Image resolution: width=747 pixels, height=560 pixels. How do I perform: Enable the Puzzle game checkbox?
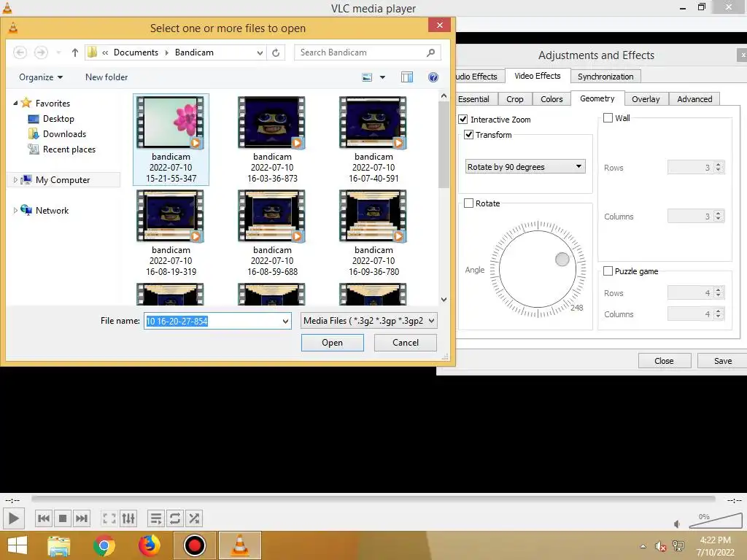coord(608,271)
